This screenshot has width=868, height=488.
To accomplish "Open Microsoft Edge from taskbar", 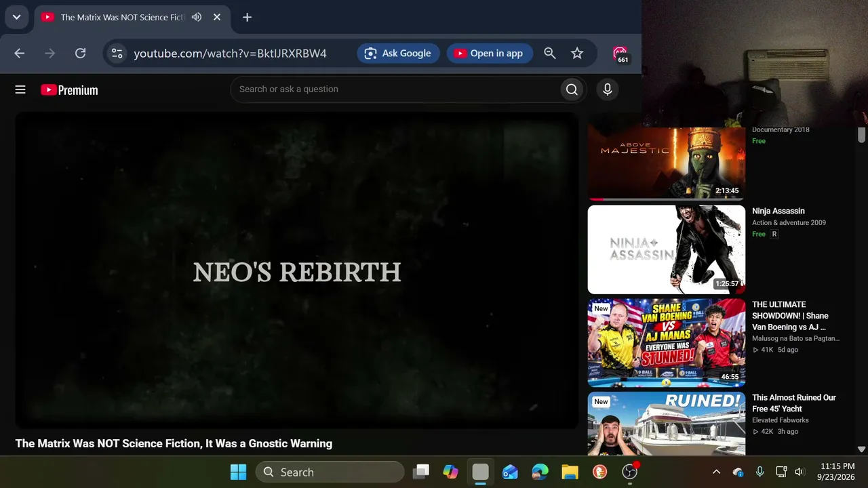I will (x=540, y=472).
